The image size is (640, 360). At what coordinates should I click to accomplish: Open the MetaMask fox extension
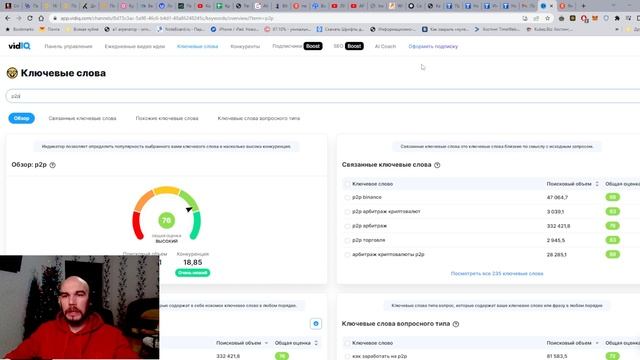pyautogui.click(x=595, y=18)
